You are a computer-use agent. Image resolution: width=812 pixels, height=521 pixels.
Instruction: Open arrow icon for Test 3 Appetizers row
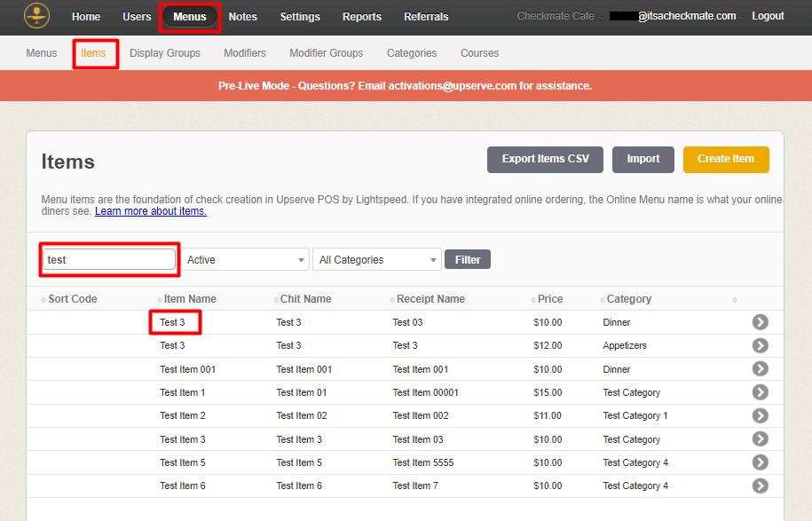(760, 345)
